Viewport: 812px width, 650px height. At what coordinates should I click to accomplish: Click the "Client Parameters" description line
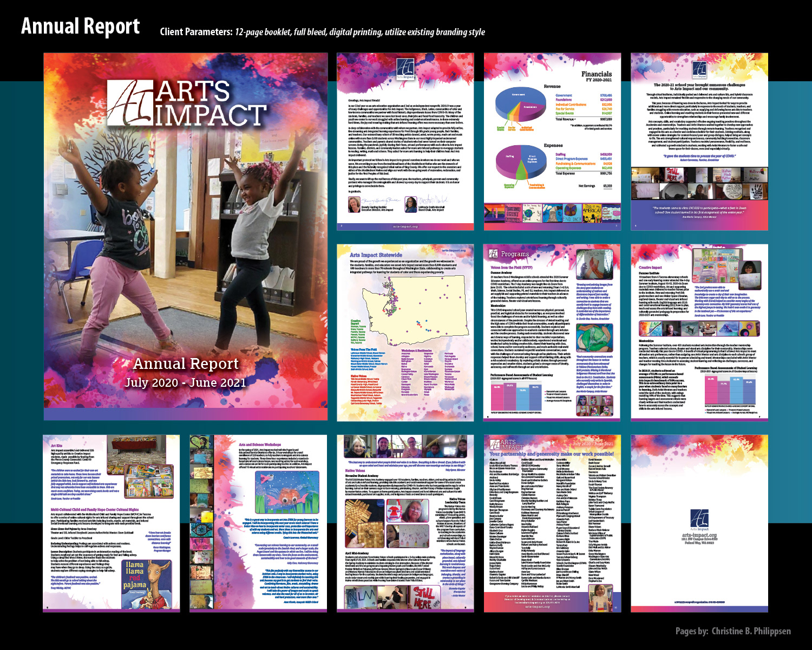point(322,32)
